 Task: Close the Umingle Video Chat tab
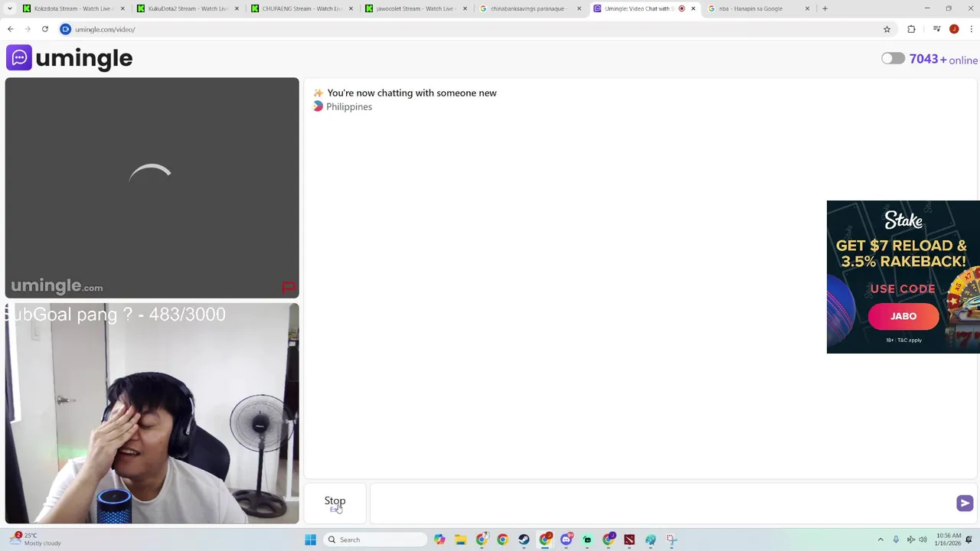[x=693, y=8]
